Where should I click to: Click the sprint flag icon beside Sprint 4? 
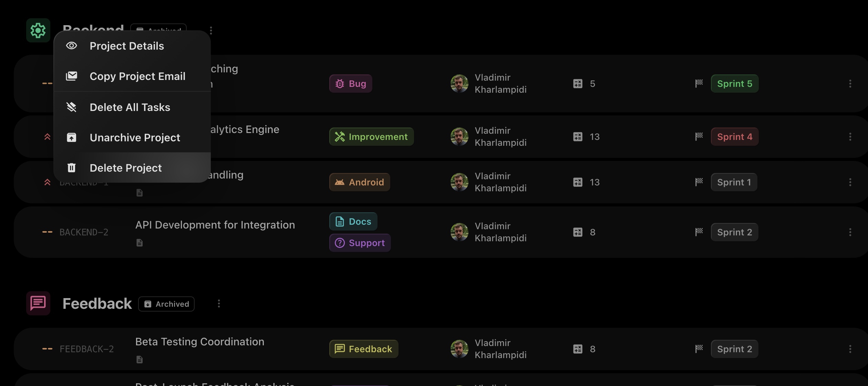pyautogui.click(x=699, y=137)
